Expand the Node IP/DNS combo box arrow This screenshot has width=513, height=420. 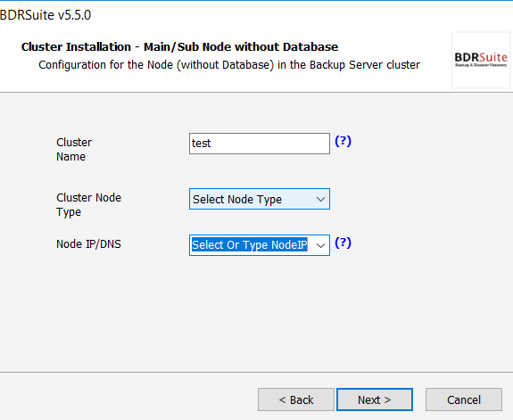tap(320, 245)
